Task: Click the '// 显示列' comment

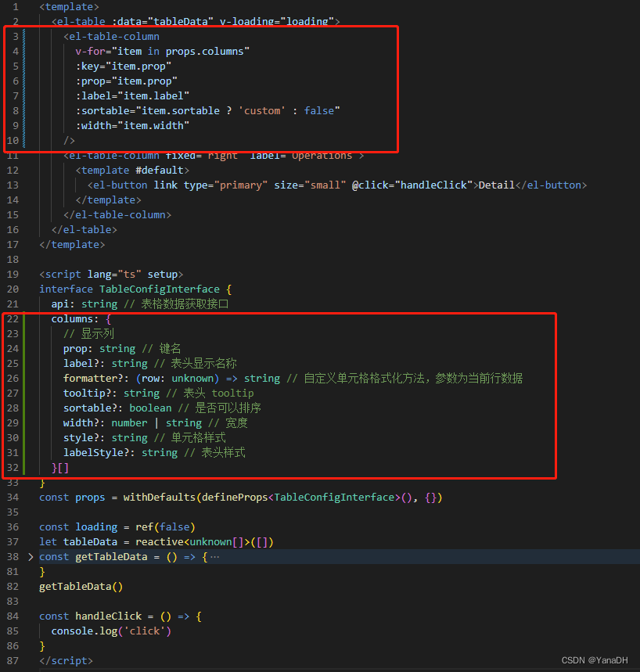Action: click(x=88, y=334)
